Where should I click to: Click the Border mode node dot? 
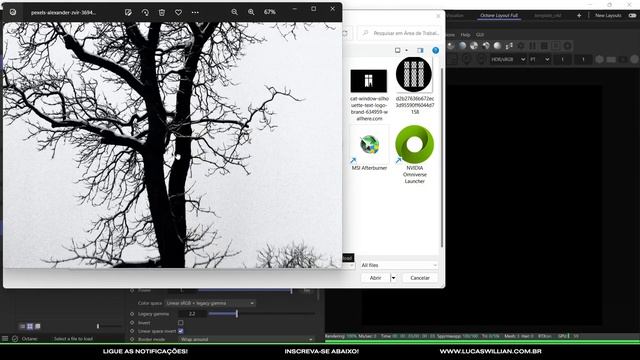click(132, 339)
